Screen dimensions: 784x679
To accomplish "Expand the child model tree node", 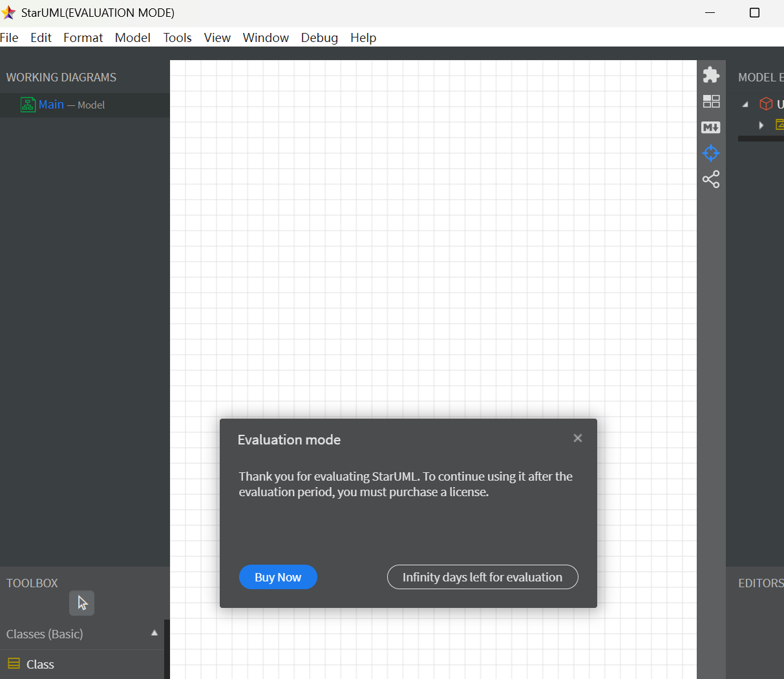I will pos(761,125).
